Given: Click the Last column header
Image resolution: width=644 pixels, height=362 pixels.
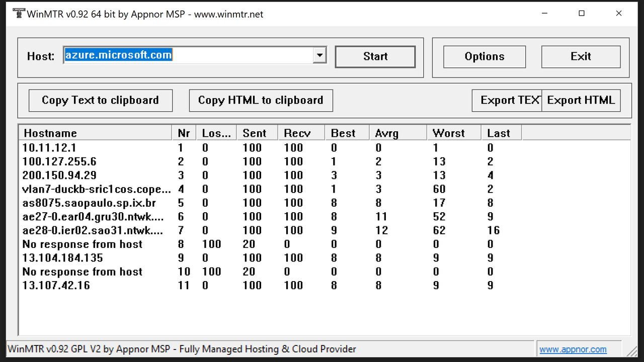Looking at the screenshot, I should point(501,133).
